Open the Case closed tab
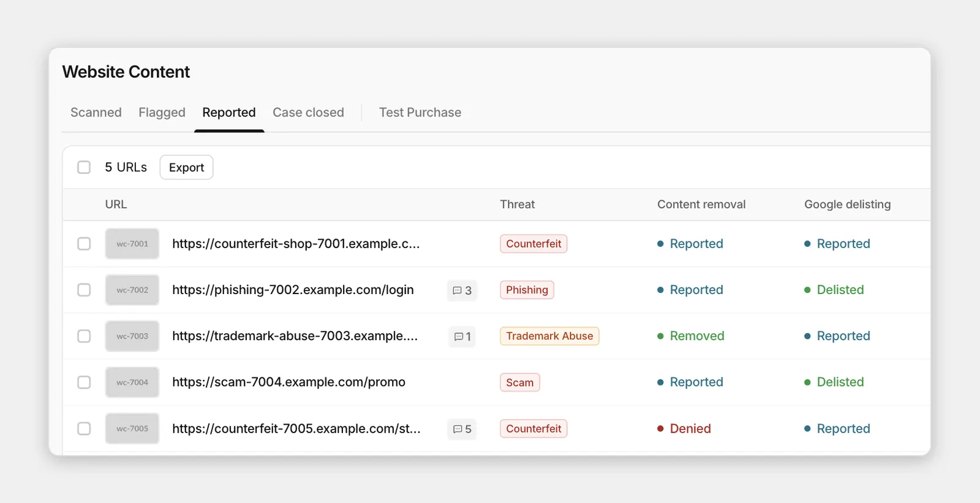Viewport: 980px width, 503px height. click(x=308, y=112)
